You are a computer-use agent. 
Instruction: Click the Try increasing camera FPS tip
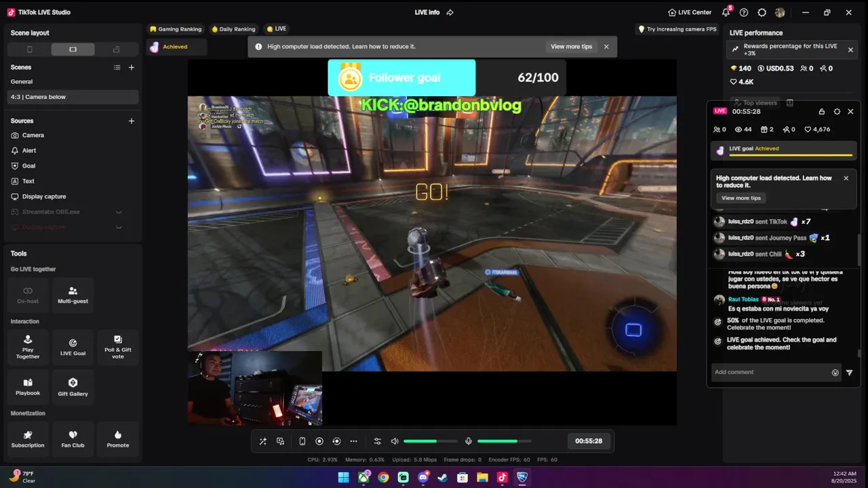pyautogui.click(x=677, y=29)
